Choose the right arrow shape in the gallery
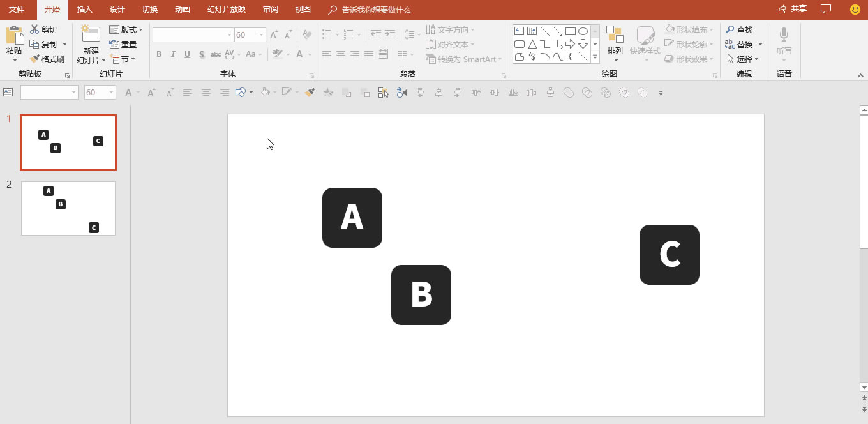Image resolution: width=868 pixels, height=424 pixels. 570,44
